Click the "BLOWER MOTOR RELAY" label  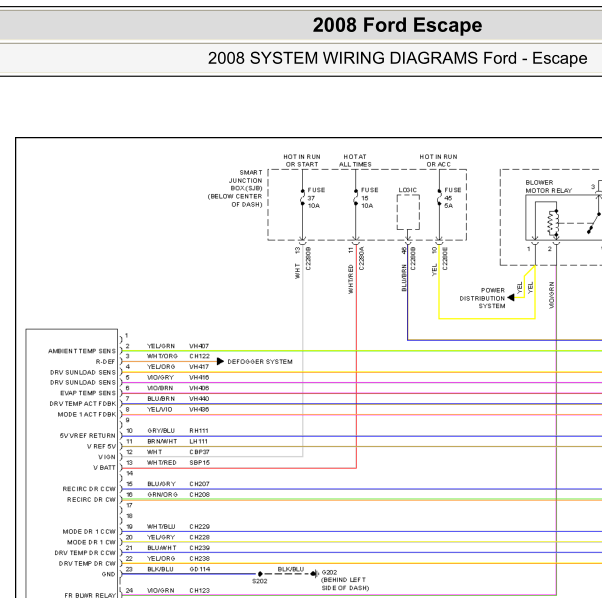549,187
